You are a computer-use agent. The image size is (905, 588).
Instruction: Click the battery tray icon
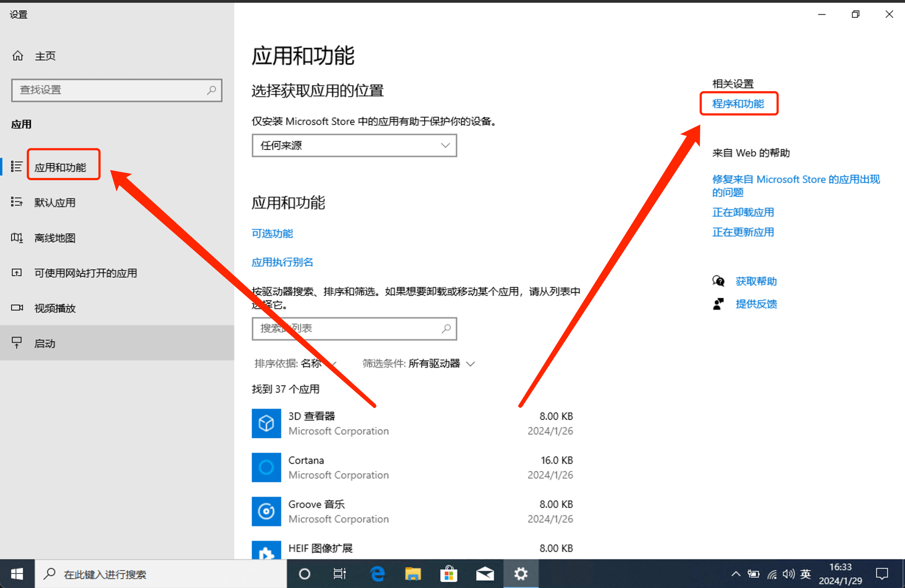click(753, 574)
